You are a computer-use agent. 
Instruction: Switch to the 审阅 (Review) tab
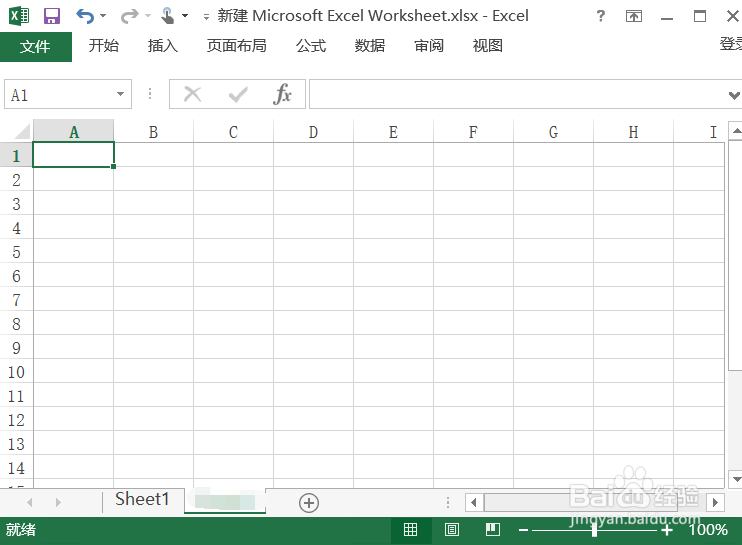point(429,46)
